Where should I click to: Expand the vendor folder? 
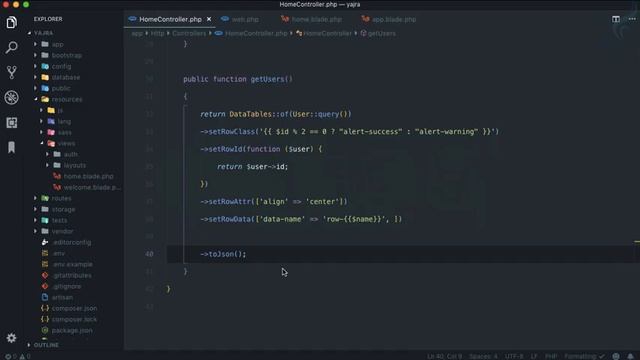(53, 231)
